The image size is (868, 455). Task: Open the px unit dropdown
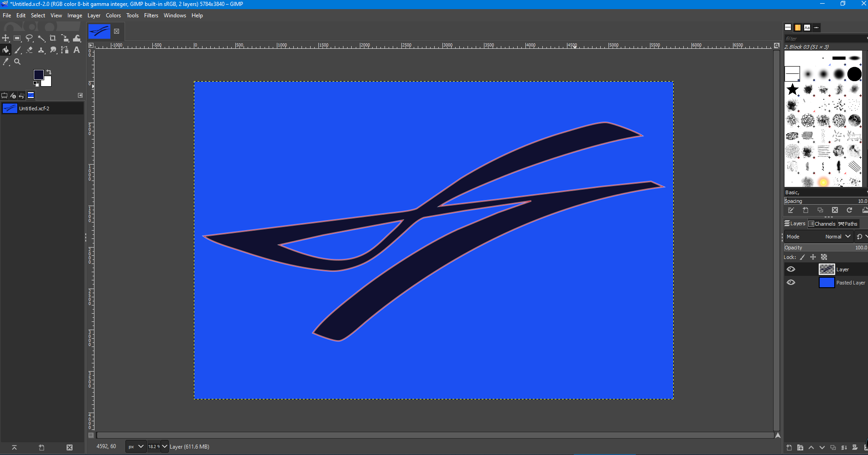(136, 447)
